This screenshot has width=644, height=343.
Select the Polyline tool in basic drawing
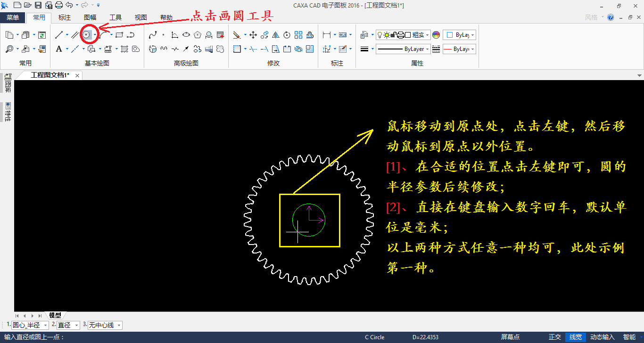pyautogui.click(x=131, y=35)
